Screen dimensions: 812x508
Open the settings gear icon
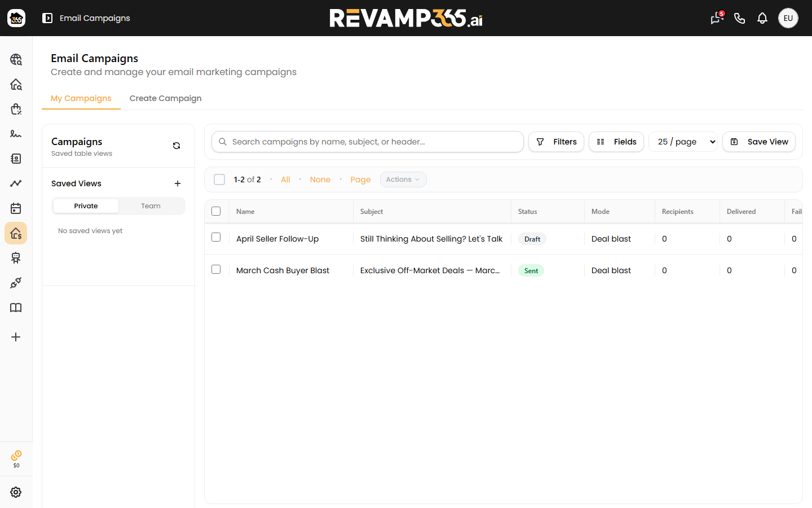(16, 492)
